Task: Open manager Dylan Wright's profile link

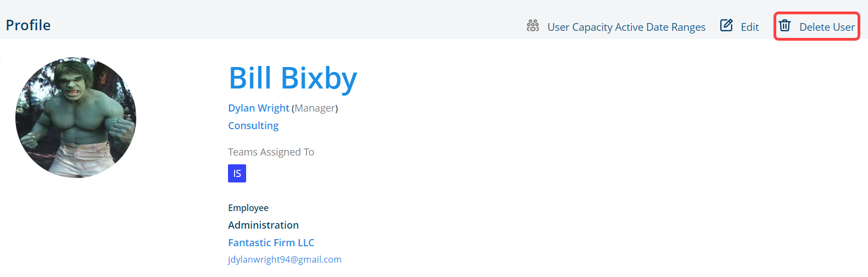Action: (259, 108)
